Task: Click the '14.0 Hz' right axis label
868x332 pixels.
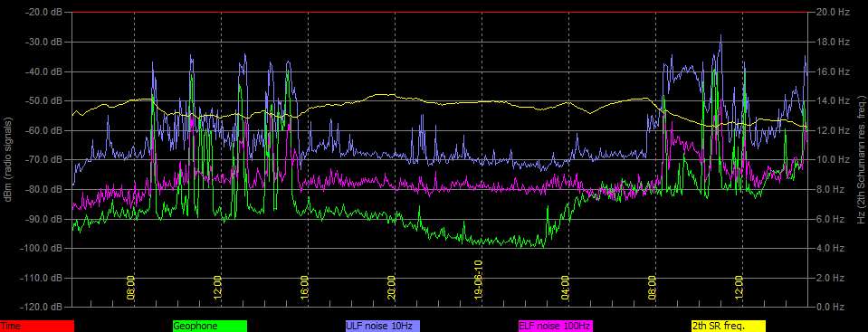Action: [833, 100]
